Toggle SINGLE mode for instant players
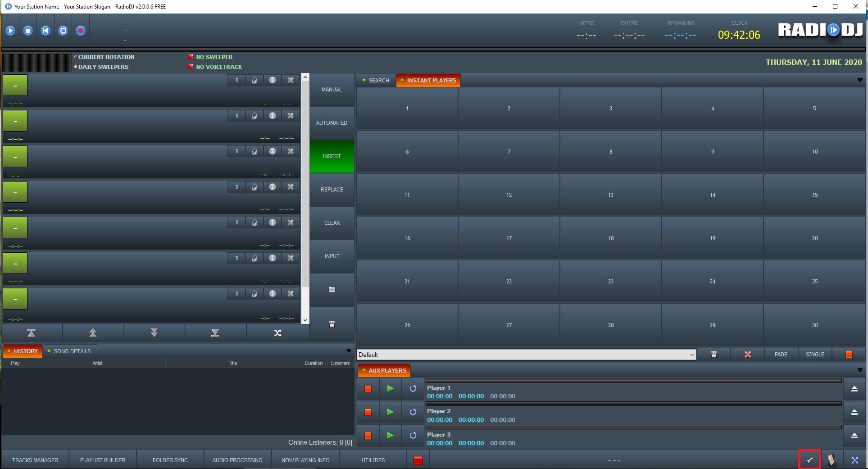The image size is (868, 469). pyautogui.click(x=814, y=355)
